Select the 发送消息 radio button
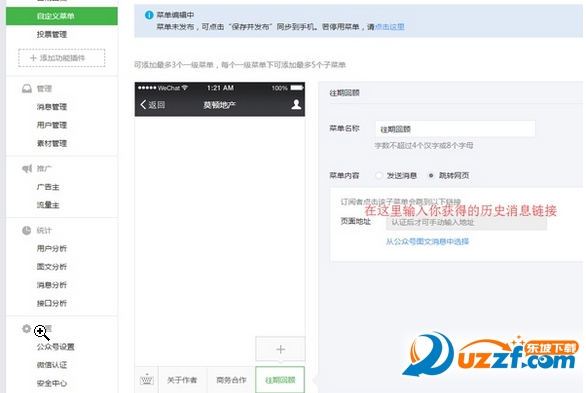This screenshot has height=393, width=586. click(x=379, y=175)
